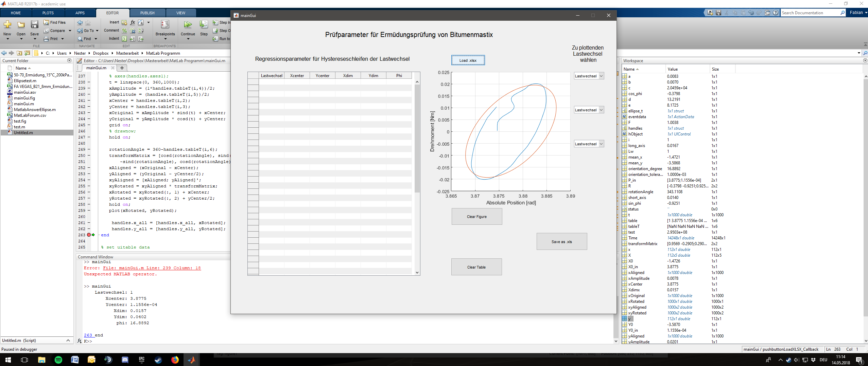Viewport: 868px width, 366px height.
Task: Click the Step debugger icon
Action: pos(204,25)
